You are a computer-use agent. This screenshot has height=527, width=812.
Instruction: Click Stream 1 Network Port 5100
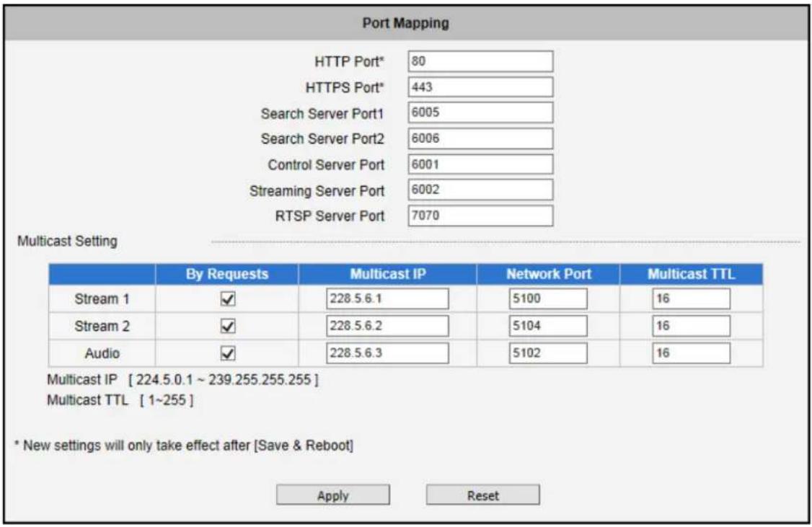coord(548,298)
